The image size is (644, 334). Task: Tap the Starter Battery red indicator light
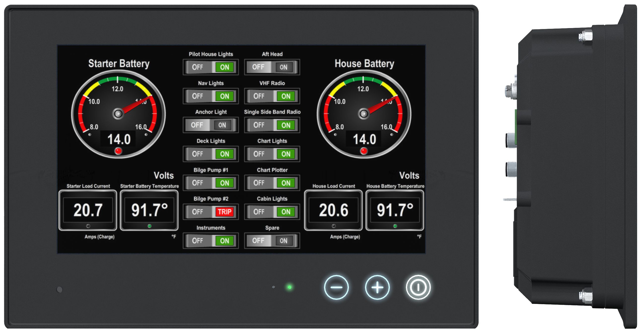tap(118, 151)
